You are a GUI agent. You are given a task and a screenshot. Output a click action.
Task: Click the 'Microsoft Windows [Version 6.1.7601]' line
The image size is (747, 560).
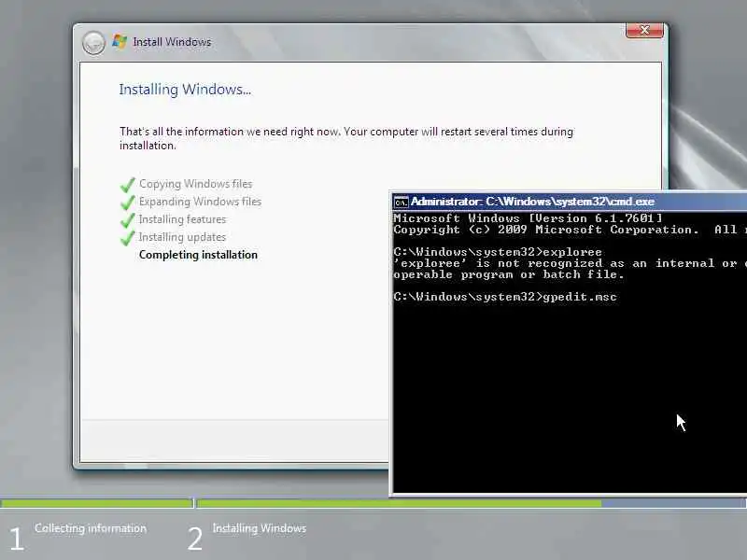coord(528,218)
